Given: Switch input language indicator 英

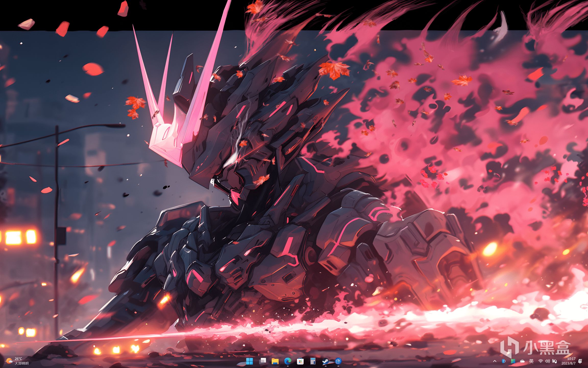Looking at the screenshot, I should 531,361.
